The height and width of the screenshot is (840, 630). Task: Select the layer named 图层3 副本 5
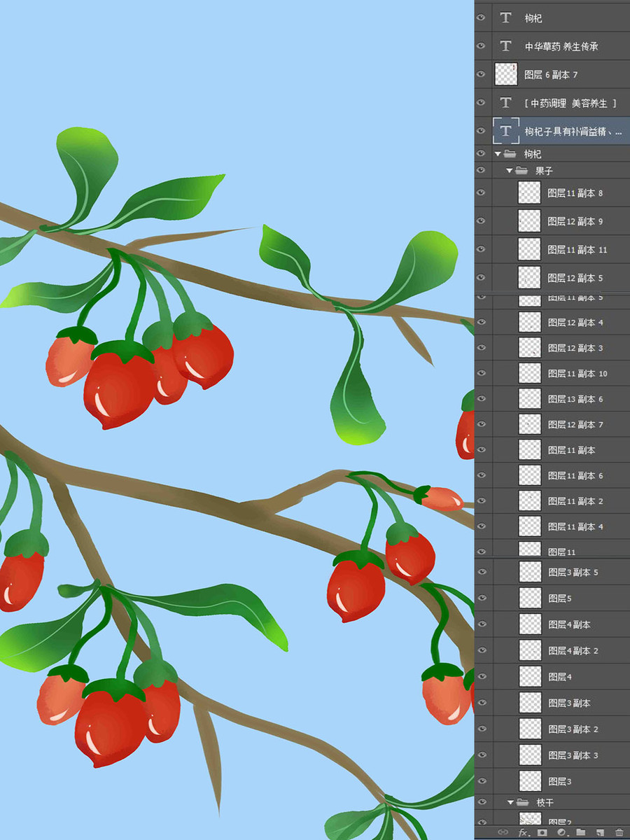573,573
